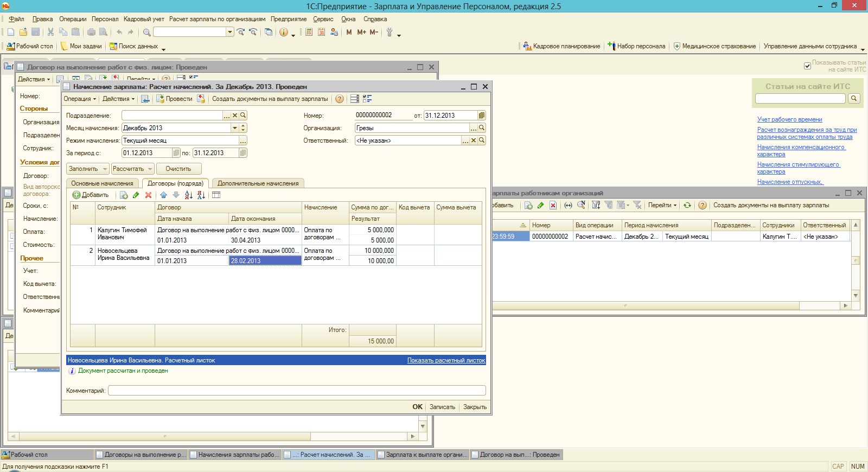Click Провести to post the document
Screen dimensions: 868x472
tap(174, 99)
